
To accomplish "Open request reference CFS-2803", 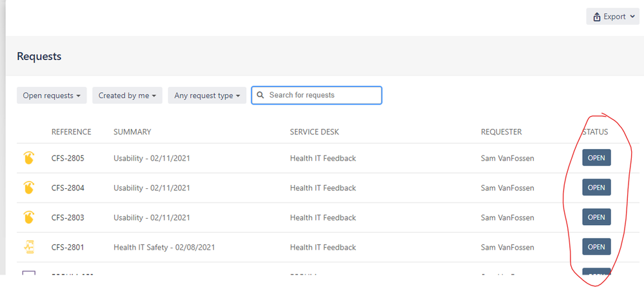I will tap(68, 218).
